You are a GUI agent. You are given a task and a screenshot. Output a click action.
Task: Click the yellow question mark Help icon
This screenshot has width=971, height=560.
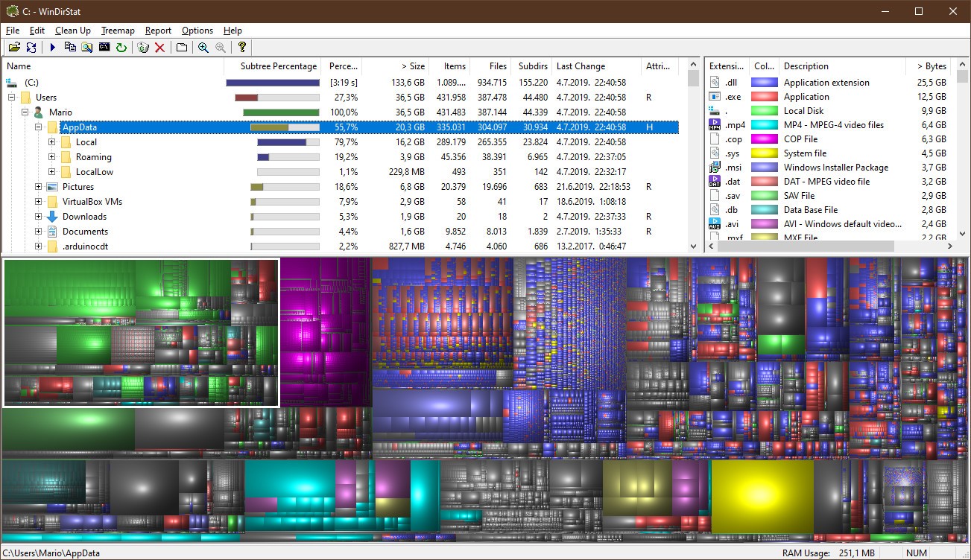[x=242, y=47]
